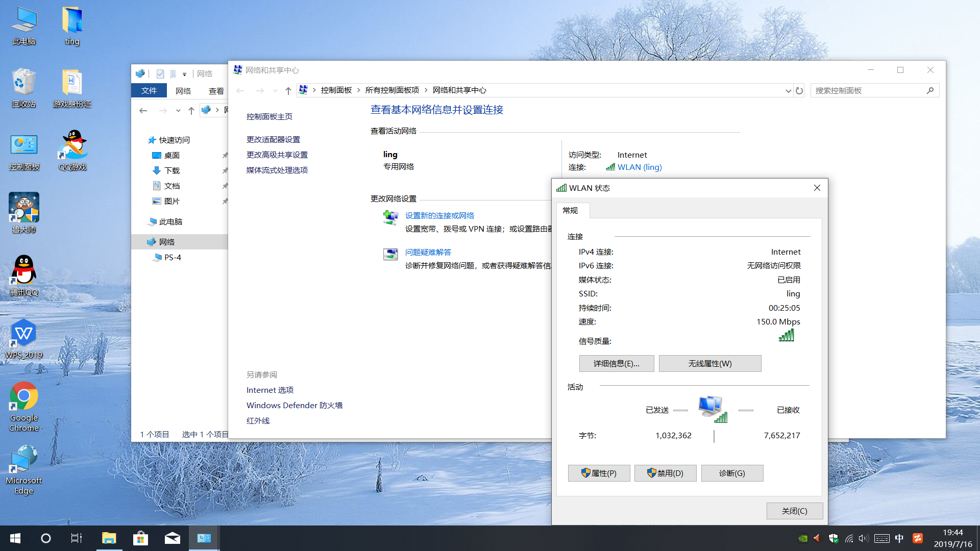Unpin 桌面 from Quick access
980x551 pixels.
click(225, 155)
